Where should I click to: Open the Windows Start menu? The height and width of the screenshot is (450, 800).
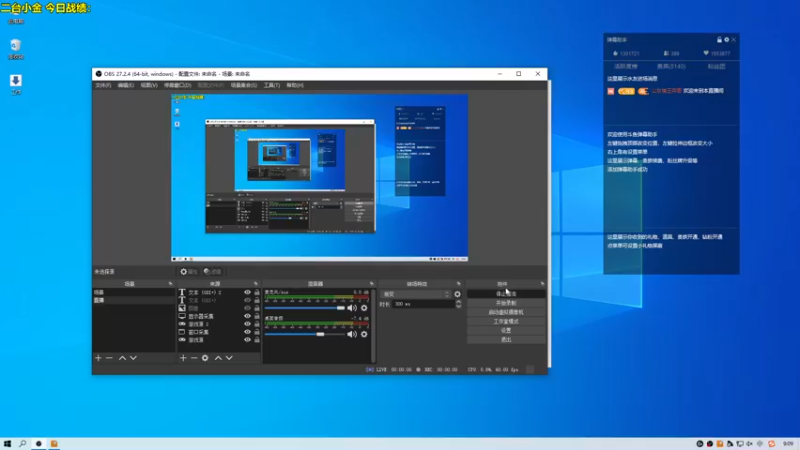click(x=7, y=444)
